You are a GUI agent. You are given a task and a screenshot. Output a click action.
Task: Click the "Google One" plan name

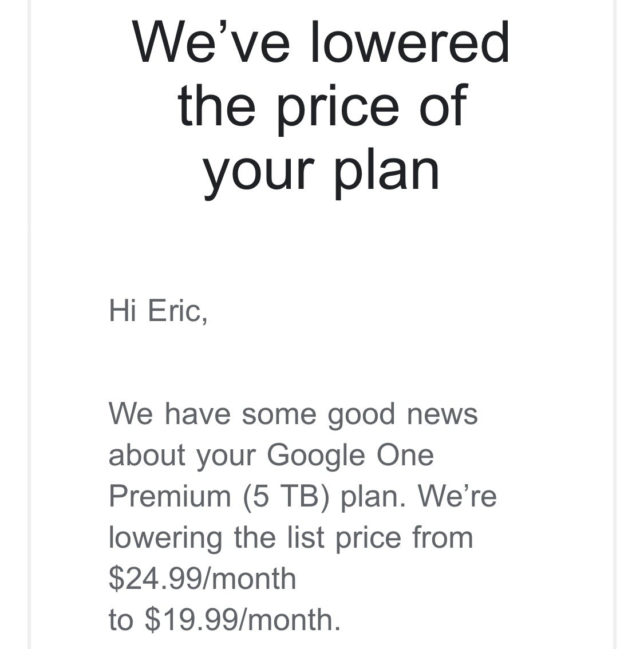350,455
